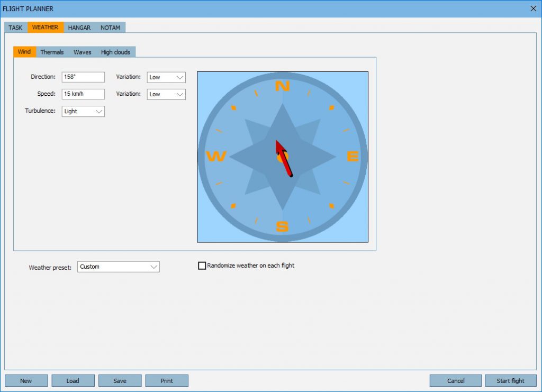Click the E marker on the compass
The height and width of the screenshot is (392, 542).
pyautogui.click(x=353, y=157)
